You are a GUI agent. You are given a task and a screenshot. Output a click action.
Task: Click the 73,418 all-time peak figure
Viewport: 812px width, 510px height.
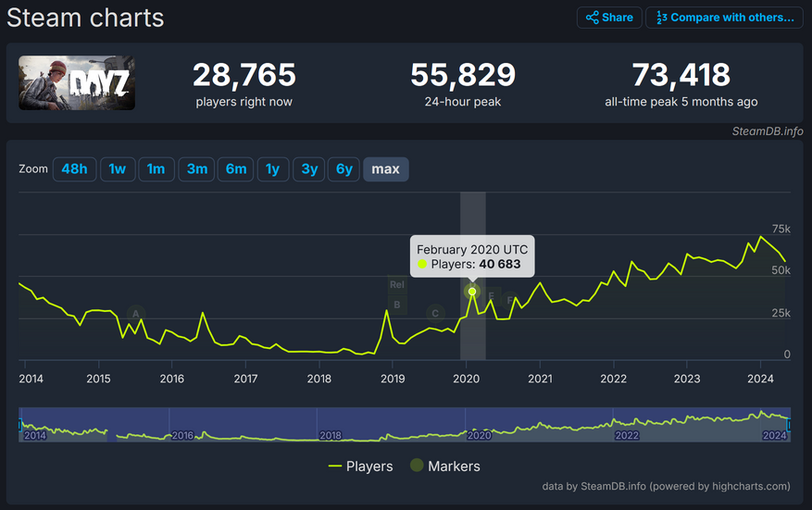[x=681, y=75]
